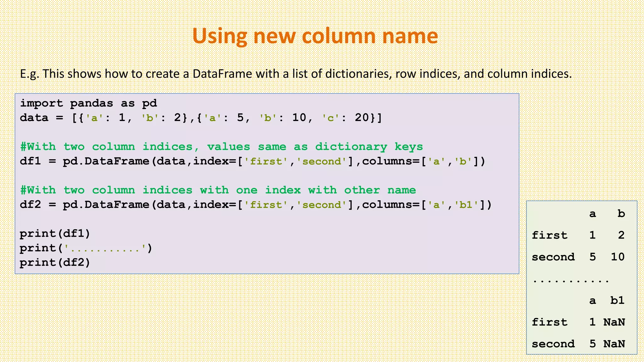This screenshot has height=362, width=644.
Task: Click the 'import pandas as pd' line
Action: click(x=88, y=103)
